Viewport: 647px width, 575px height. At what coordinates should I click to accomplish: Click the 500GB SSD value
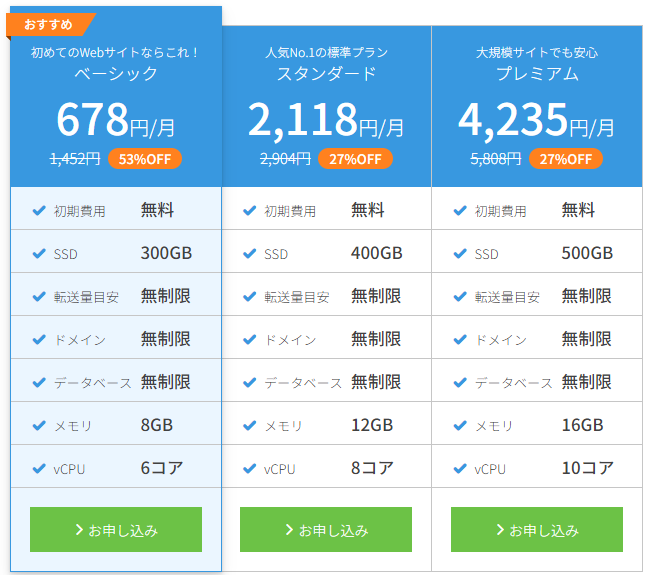(x=587, y=253)
